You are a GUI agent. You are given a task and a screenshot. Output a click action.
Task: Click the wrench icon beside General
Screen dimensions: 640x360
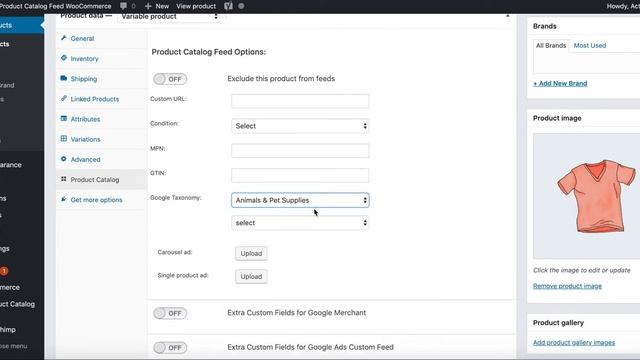coord(64,38)
